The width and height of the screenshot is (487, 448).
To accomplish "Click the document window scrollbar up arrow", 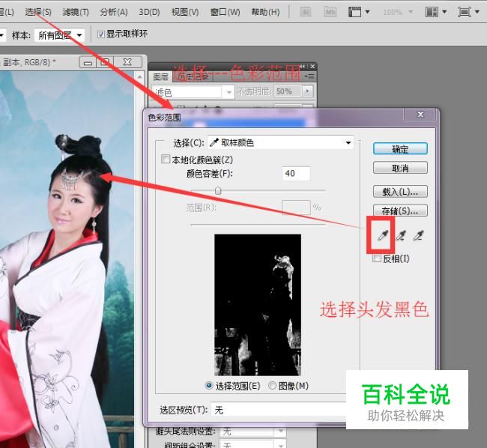I will [139, 76].
